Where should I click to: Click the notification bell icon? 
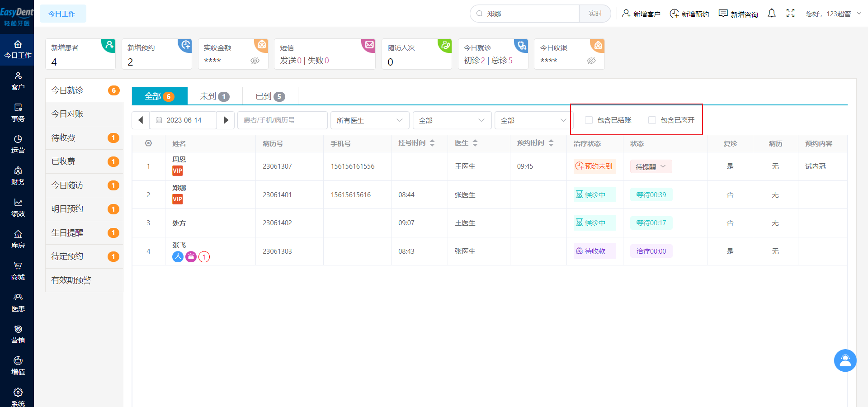772,14
